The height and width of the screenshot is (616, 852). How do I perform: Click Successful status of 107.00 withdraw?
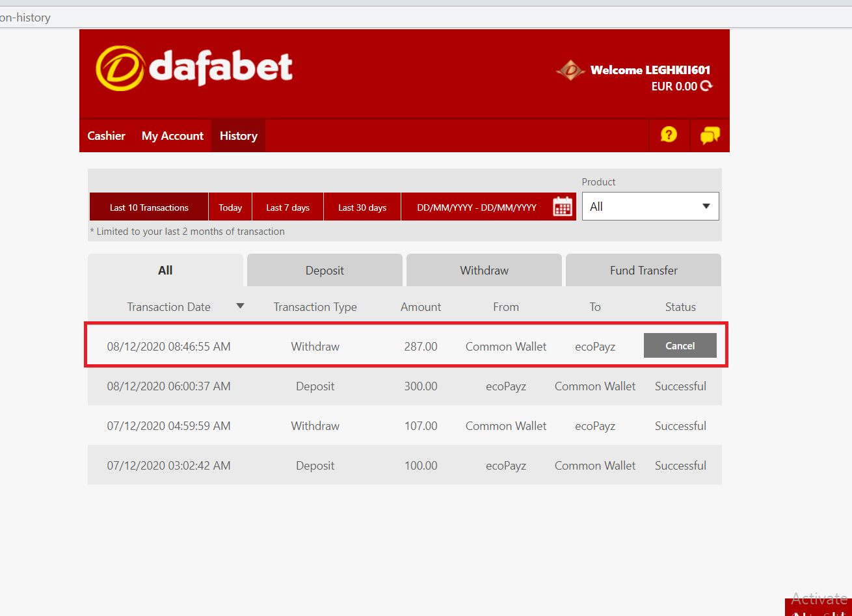[680, 425]
